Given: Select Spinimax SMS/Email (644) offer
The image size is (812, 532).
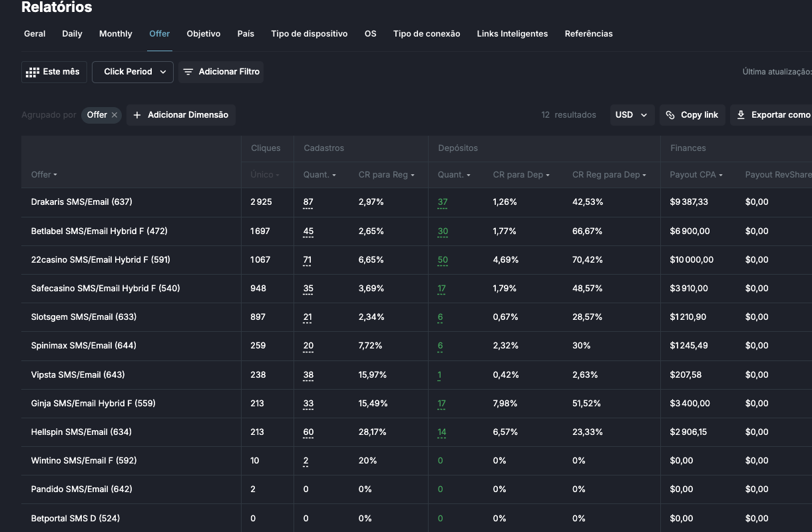Looking at the screenshot, I should (84, 346).
